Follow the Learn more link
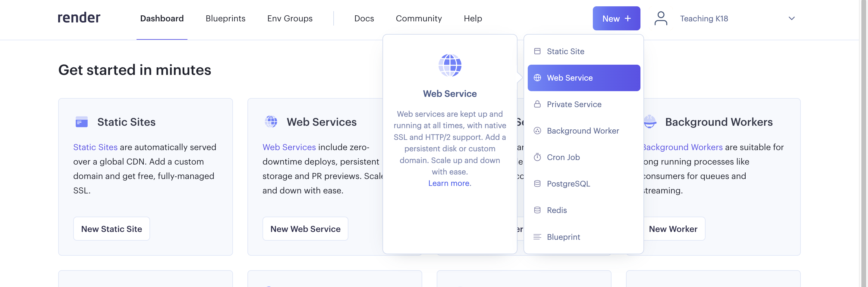Screen dimensions: 868x287 (x=449, y=184)
